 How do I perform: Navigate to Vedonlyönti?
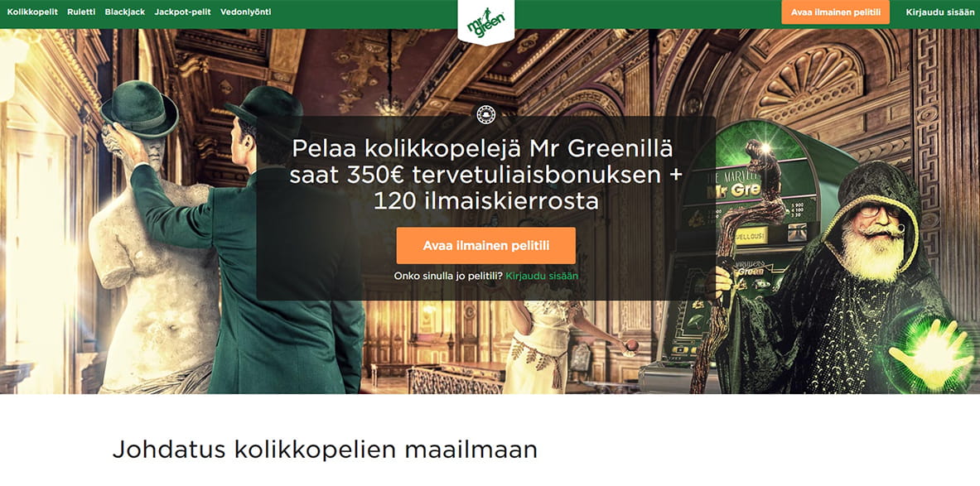tap(246, 12)
